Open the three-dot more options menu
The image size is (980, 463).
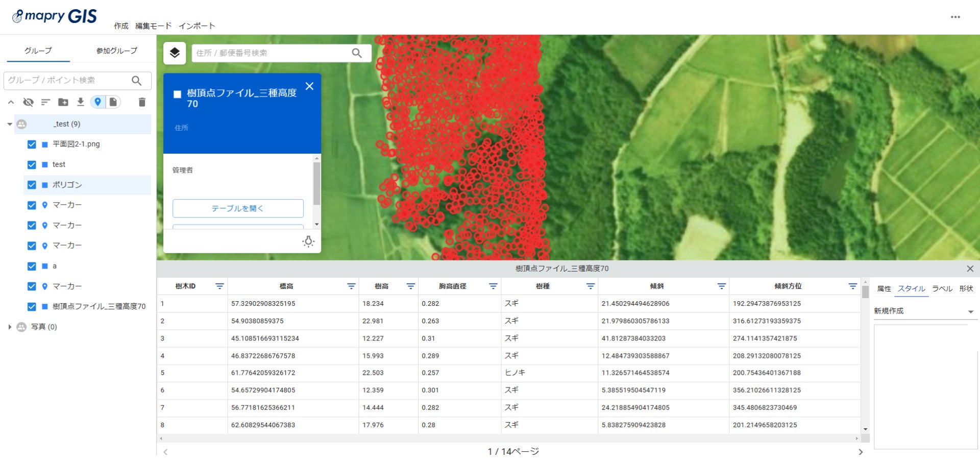[955, 17]
